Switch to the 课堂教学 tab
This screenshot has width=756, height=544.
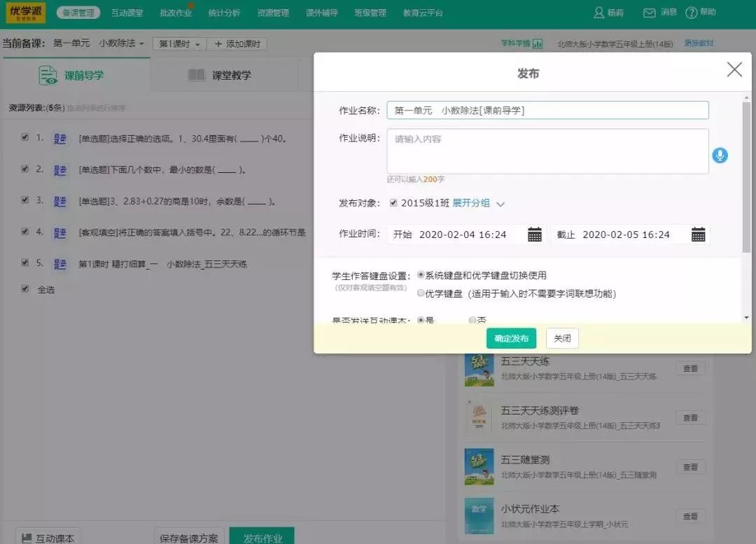click(x=224, y=75)
